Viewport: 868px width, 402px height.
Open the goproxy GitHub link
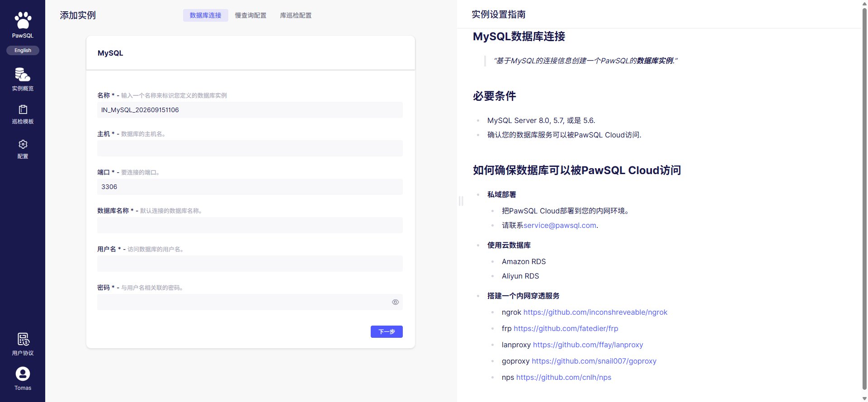point(594,361)
